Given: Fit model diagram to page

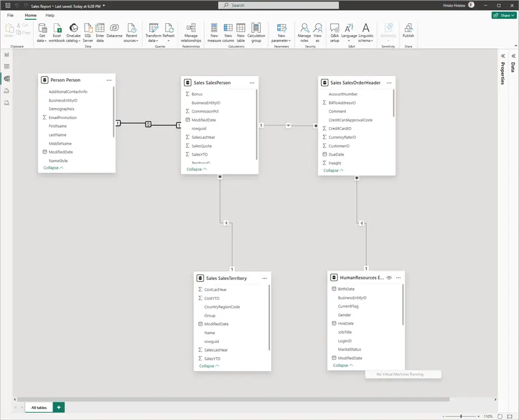Looking at the screenshot, I should click(510, 416).
